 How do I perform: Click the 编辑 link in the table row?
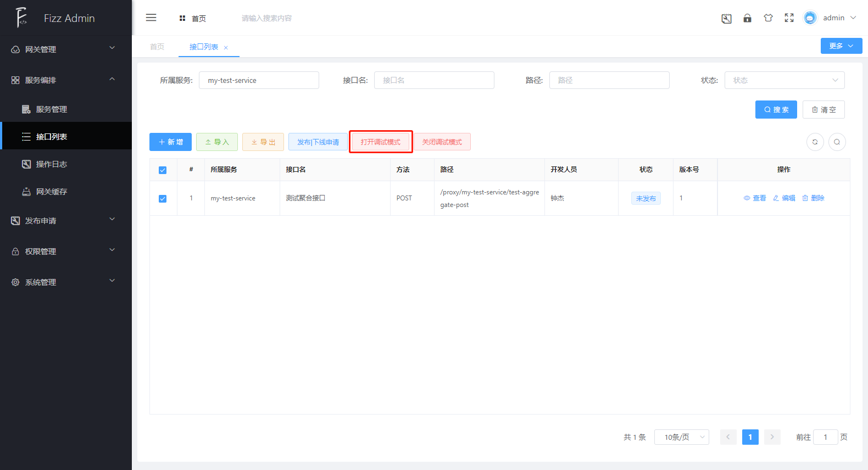tap(784, 198)
